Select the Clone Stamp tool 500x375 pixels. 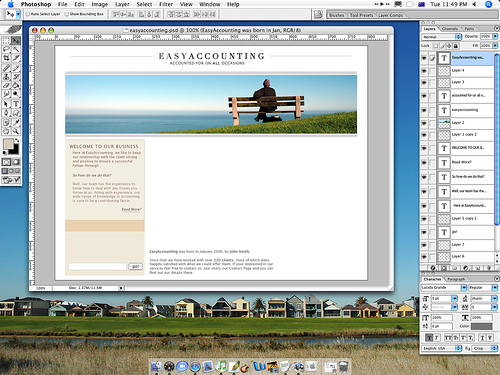pos(6,77)
